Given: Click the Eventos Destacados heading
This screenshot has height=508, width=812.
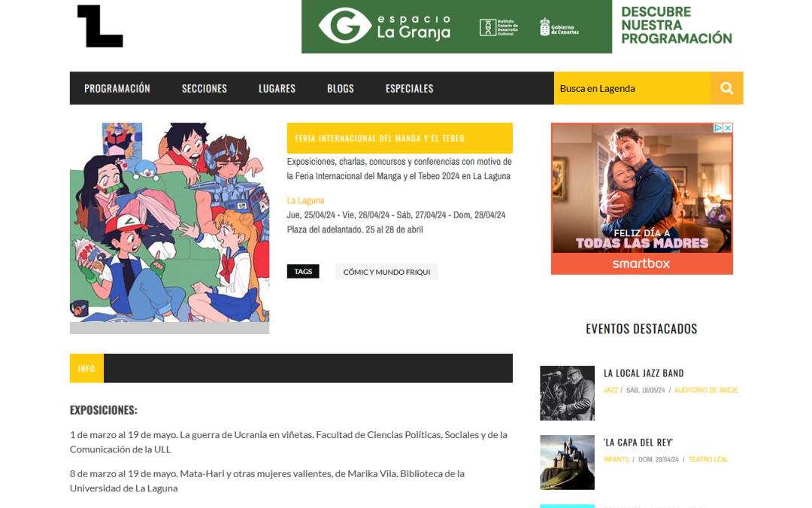Looking at the screenshot, I should click(x=641, y=329).
